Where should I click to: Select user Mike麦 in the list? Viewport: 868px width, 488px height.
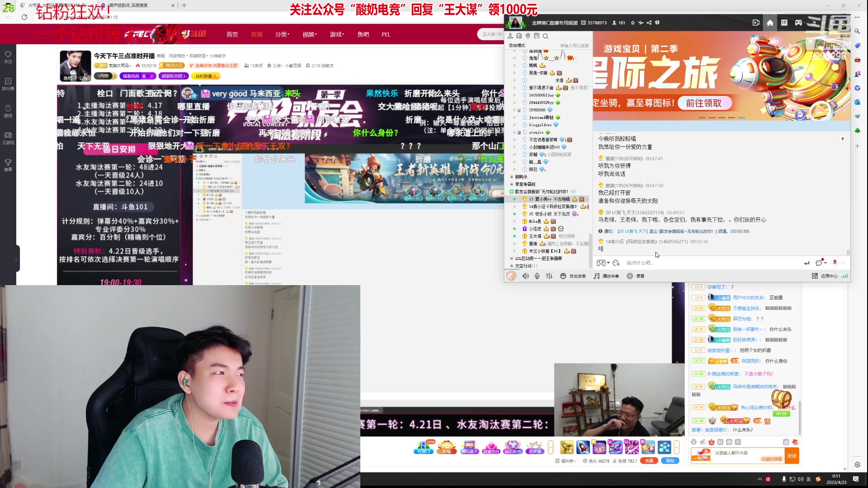click(535, 221)
